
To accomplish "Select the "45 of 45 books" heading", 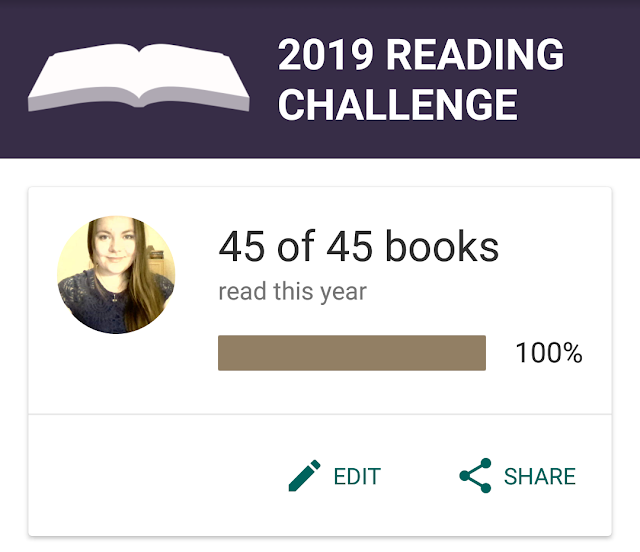I will coord(358,246).
